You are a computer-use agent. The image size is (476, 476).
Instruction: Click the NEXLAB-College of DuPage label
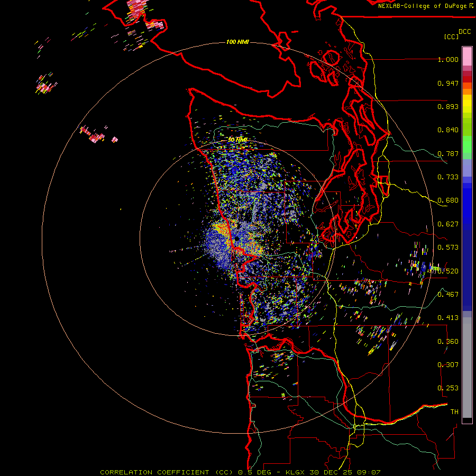coord(425,6)
